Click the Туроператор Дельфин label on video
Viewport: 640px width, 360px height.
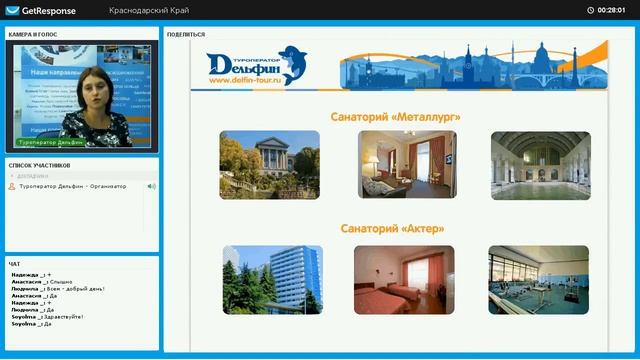click(50, 142)
